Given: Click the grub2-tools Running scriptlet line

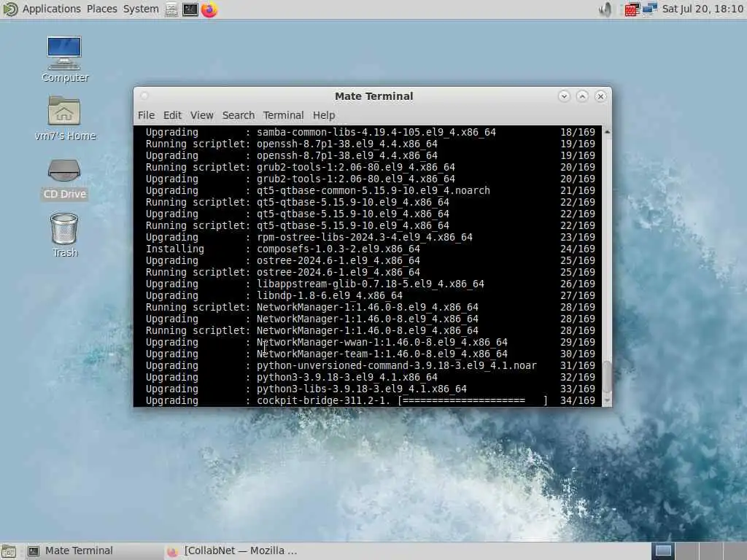Looking at the screenshot, I should (370, 167).
